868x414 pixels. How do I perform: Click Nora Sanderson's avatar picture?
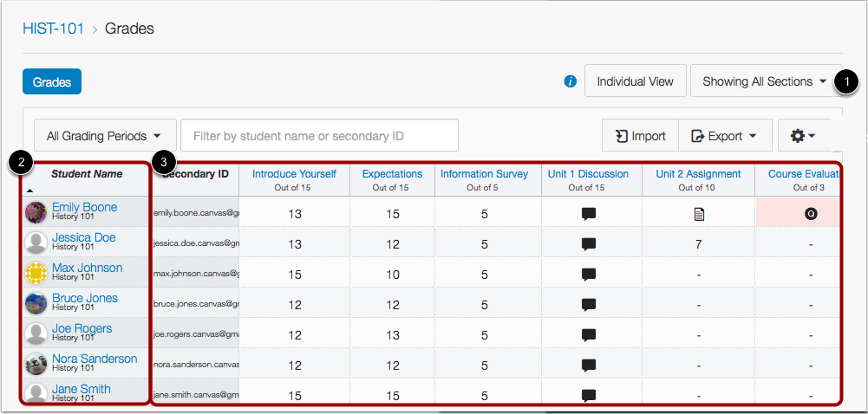pyautogui.click(x=36, y=364)
